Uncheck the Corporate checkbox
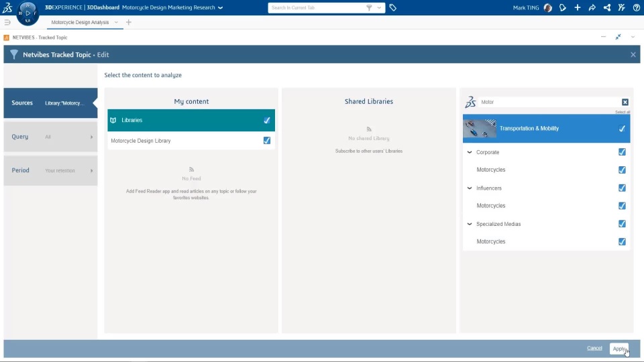Screen dimensions: 644x362 tap(622, 152)
